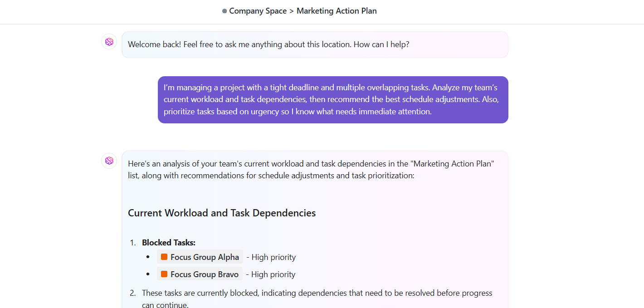
Task: Open the Focus Group Bravo task chip
Action: (200, 274)
